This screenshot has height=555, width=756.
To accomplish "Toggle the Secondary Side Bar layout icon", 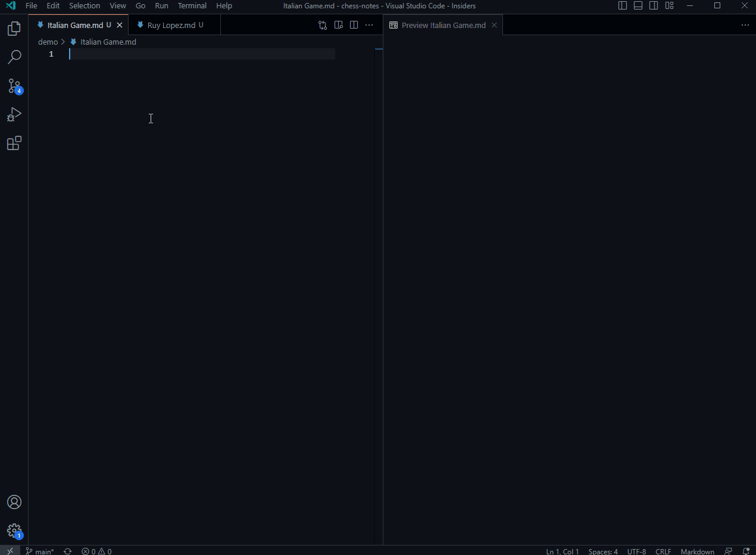I will (654, 6).
